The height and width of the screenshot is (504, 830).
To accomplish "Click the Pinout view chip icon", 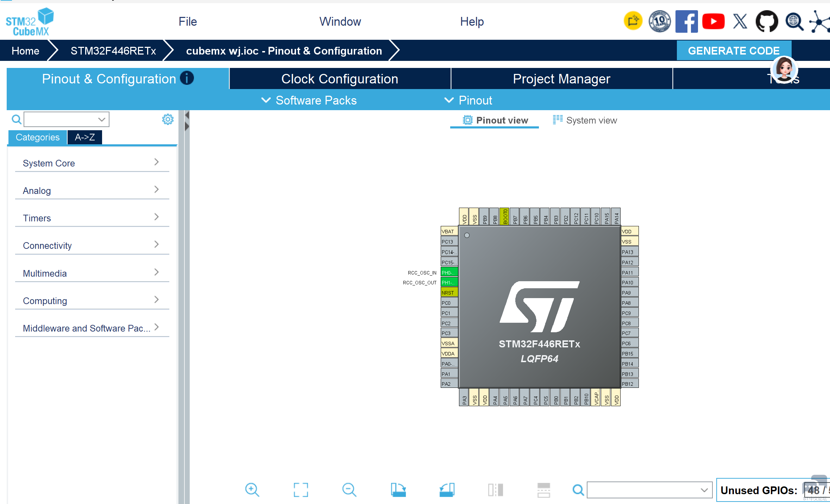I will point(467,120).
